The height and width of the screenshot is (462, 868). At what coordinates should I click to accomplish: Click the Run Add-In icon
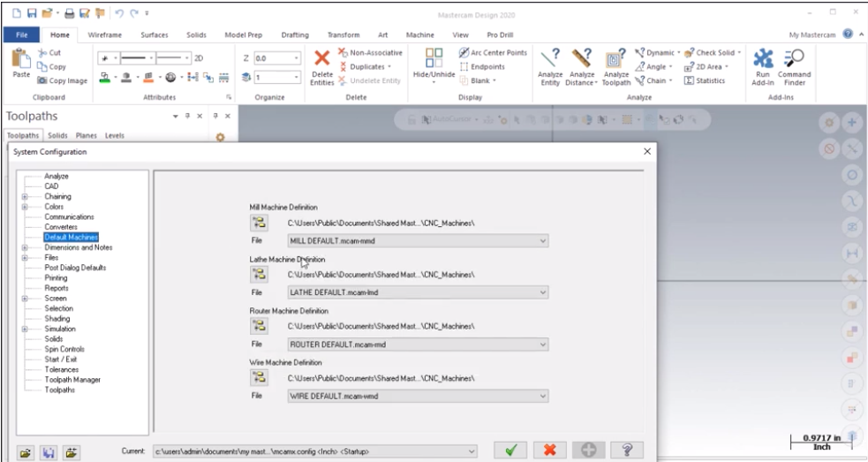(x=763, y=58)
